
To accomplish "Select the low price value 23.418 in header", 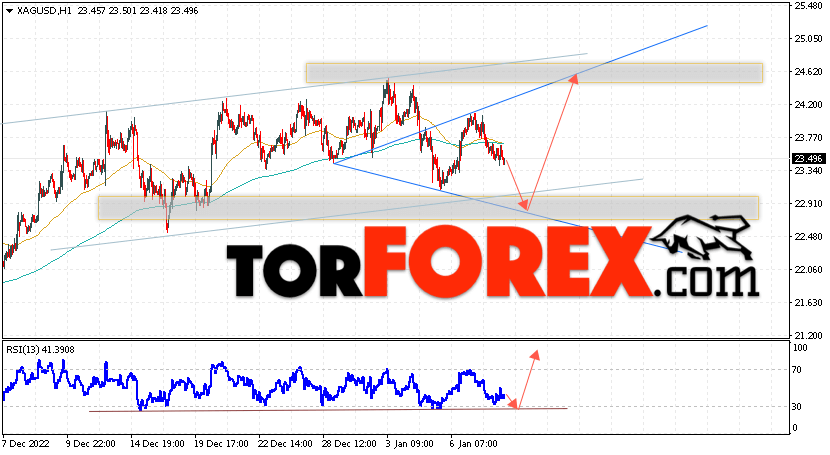I will point(154,11).
